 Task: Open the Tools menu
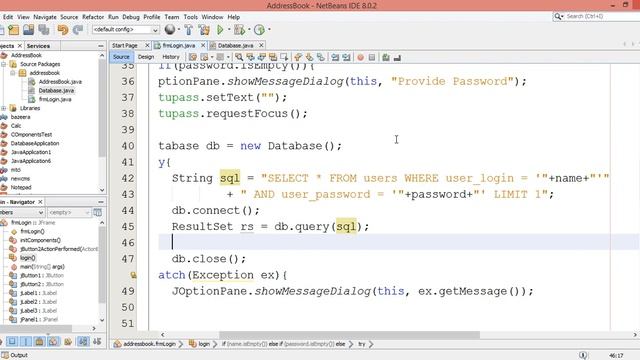click(x=191, y=17)
